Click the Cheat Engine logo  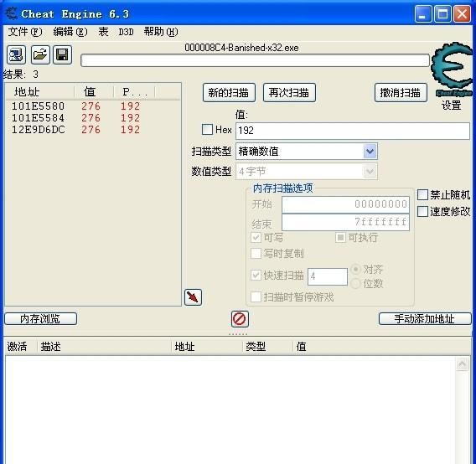(453, 70)
